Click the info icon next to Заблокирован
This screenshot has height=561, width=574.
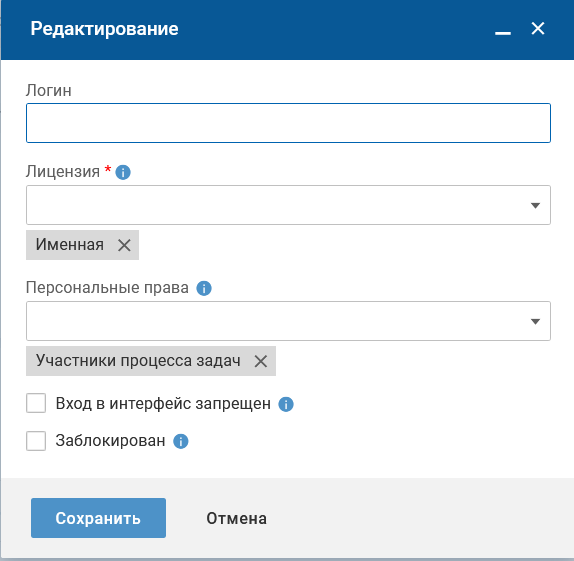click(180, 441)
